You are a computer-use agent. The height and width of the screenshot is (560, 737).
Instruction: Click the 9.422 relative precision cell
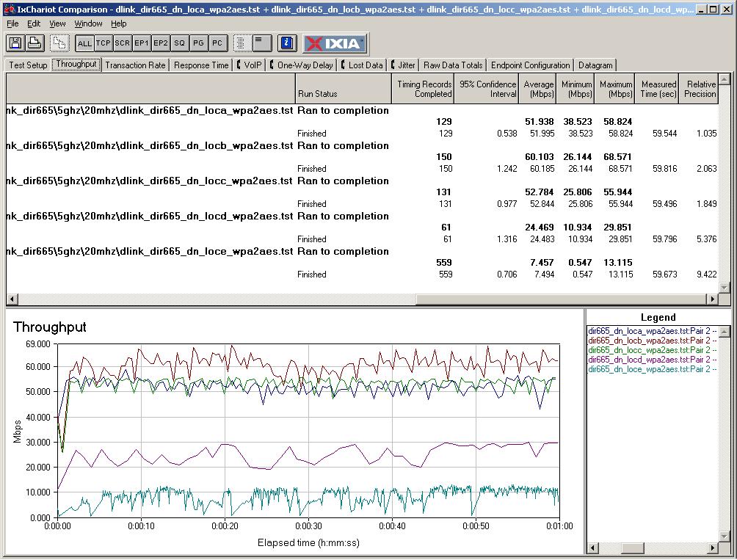pyautogui.click(x=706, y=274)
